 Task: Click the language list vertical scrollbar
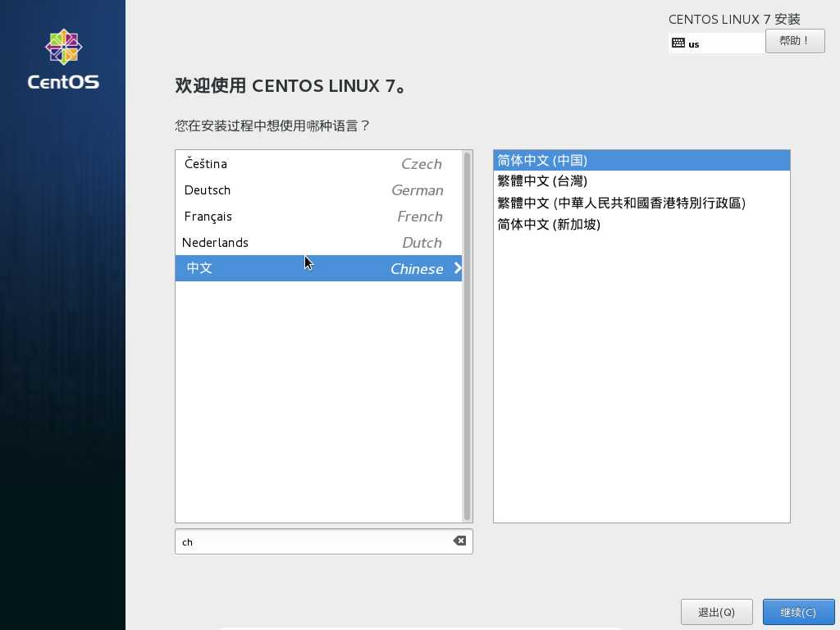pyautogui.click(x=467, y=336)
